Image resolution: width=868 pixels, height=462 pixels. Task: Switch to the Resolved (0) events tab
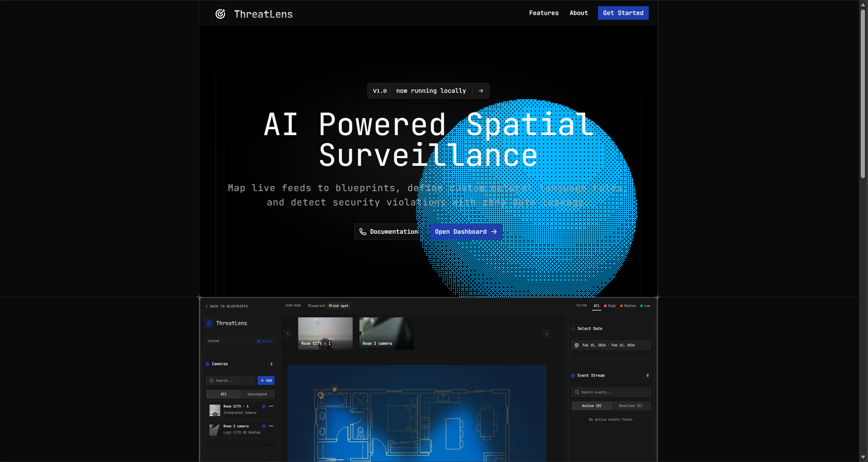(630, 406)
